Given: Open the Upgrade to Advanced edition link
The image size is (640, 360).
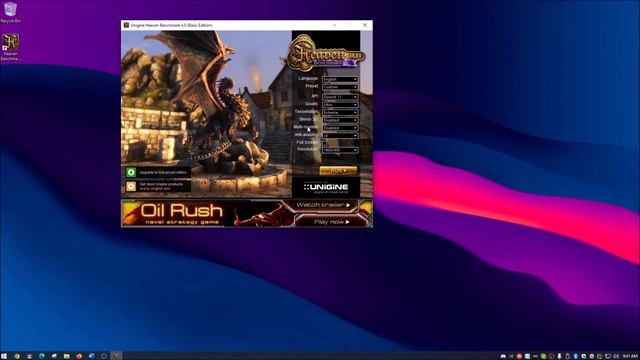Looking at the screenshot, I should (163, 172).
